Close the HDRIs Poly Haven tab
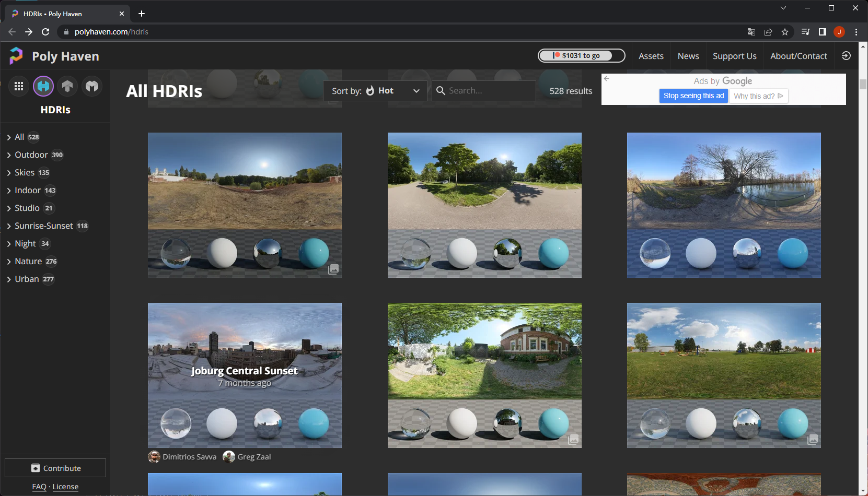This screenshot has width=868, height=496. coord(122,14)
